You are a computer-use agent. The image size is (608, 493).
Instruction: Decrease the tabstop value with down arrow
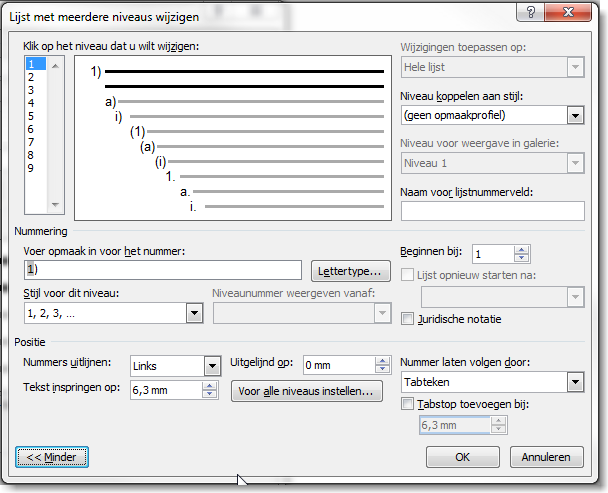pos(498,429)
